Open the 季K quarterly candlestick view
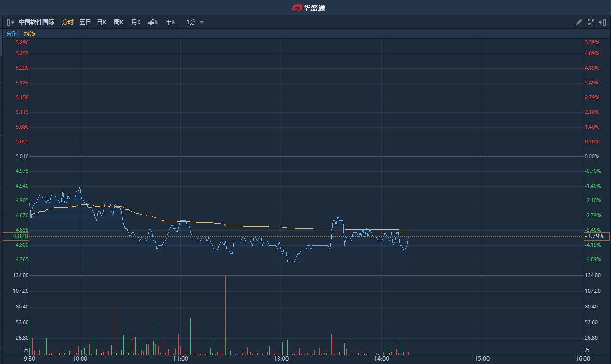The image size is (611, 364). click(153, 22)
